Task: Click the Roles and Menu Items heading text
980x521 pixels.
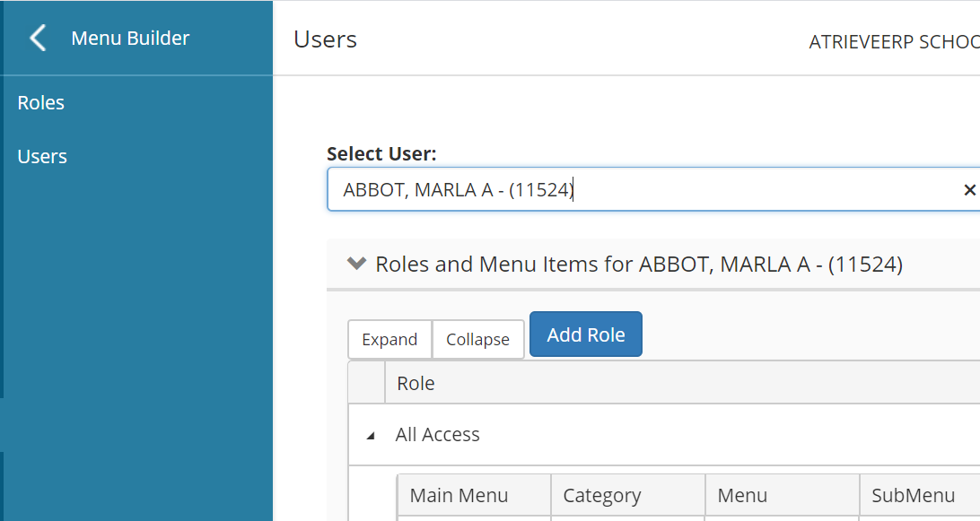Action: coord(638,265)
